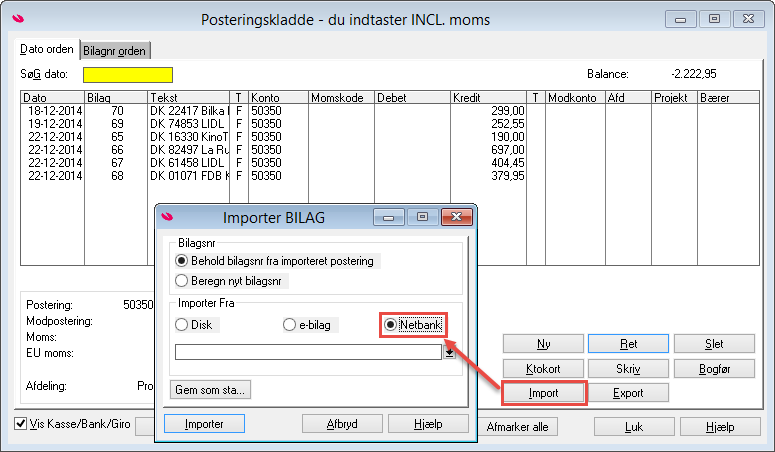Click the Momskode column header
The width and height of the screenshot is (775, 452).
coord(342,97)
